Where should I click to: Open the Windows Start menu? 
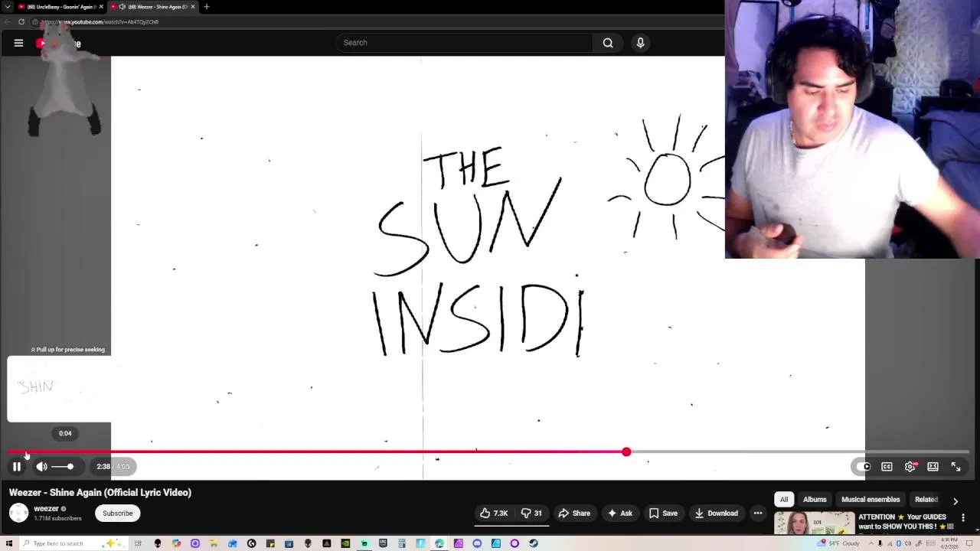pos(9,543)
